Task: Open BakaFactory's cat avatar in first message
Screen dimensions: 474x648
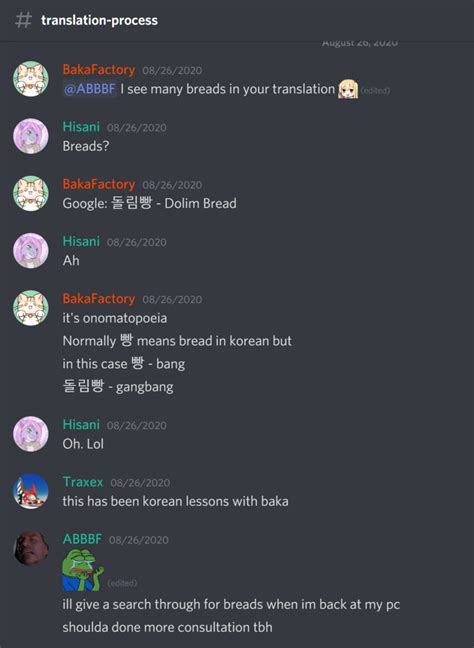Action: point(31,79)
